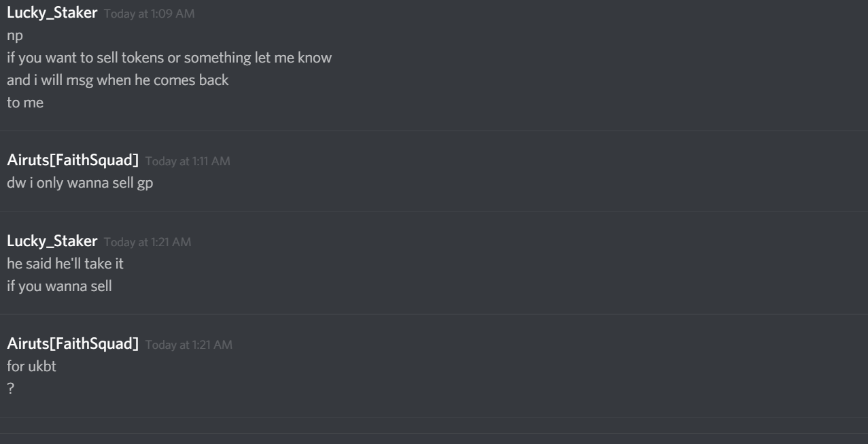This screenshot has height=444, width=868.
Task: Click the Lucky_Staker username at 1:09 AM
Action: click(52, 15)
